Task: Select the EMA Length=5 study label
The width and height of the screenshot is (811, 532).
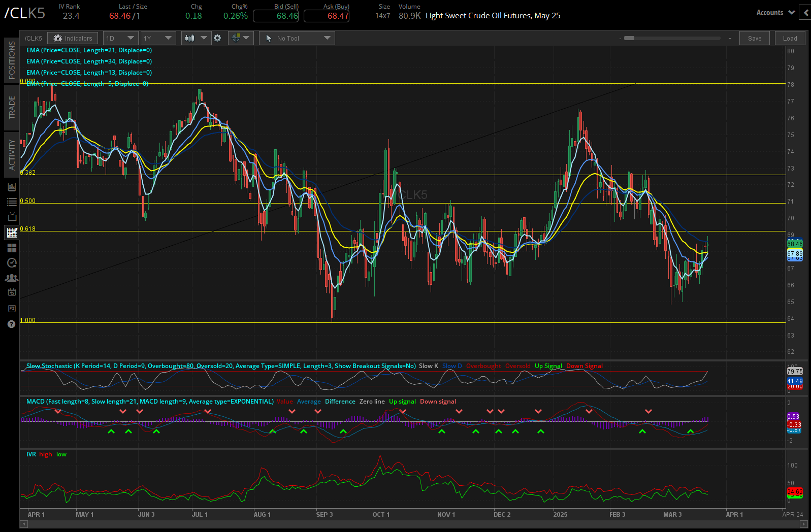Action: pyautogui.click(x=87, y=84)
